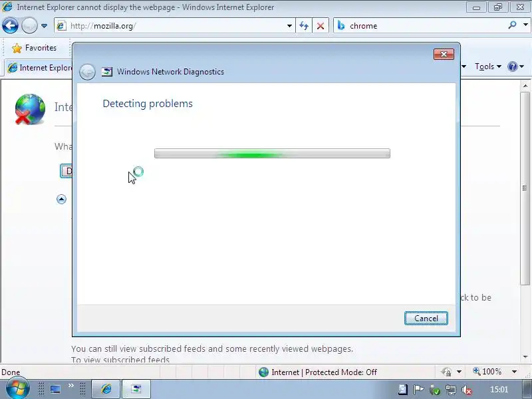Go back in Internet Explorer
The height and width of the screenshot is (399, 532).
[x=10, y=26]
